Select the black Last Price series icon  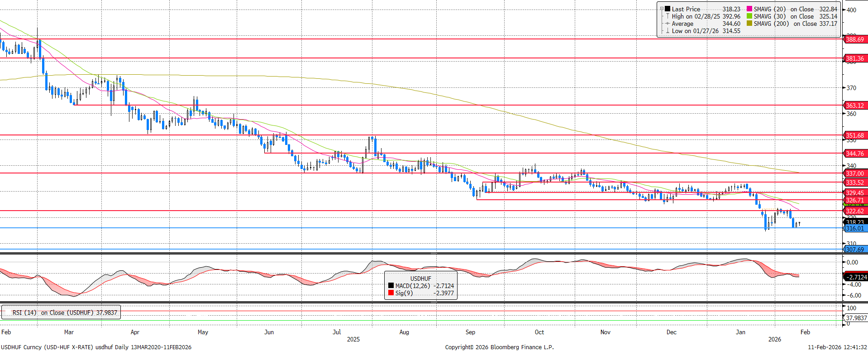pos(668,9)
